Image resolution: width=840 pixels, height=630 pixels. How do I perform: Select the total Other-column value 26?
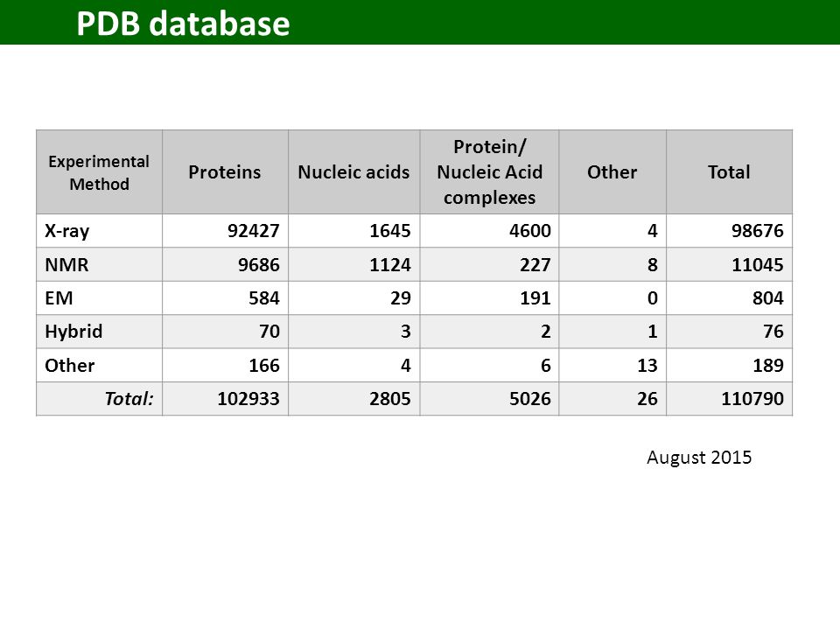point(647,399)
